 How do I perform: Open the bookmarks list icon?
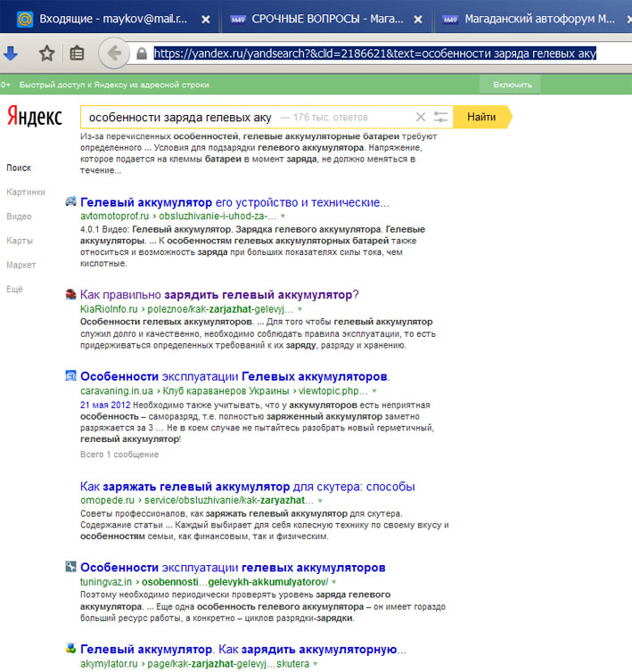pyautogui.click(x=77, y=53)
